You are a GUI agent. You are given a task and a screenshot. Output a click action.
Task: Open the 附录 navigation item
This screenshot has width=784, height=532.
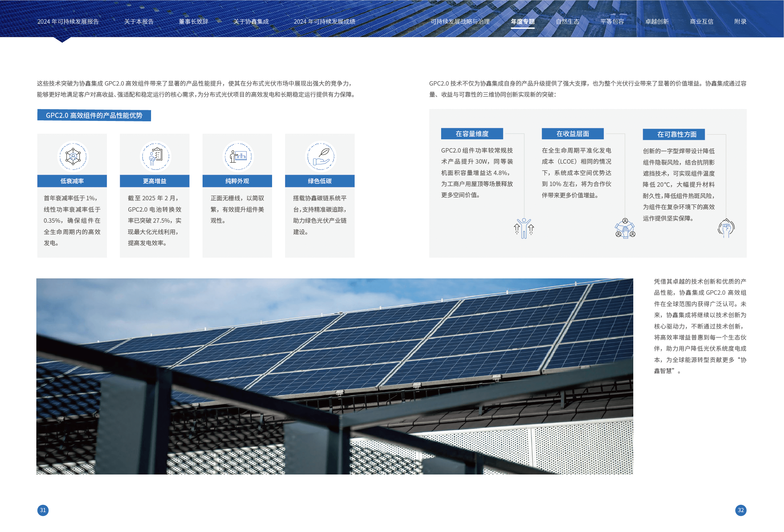pyautogui.click(x=740, y=21)
